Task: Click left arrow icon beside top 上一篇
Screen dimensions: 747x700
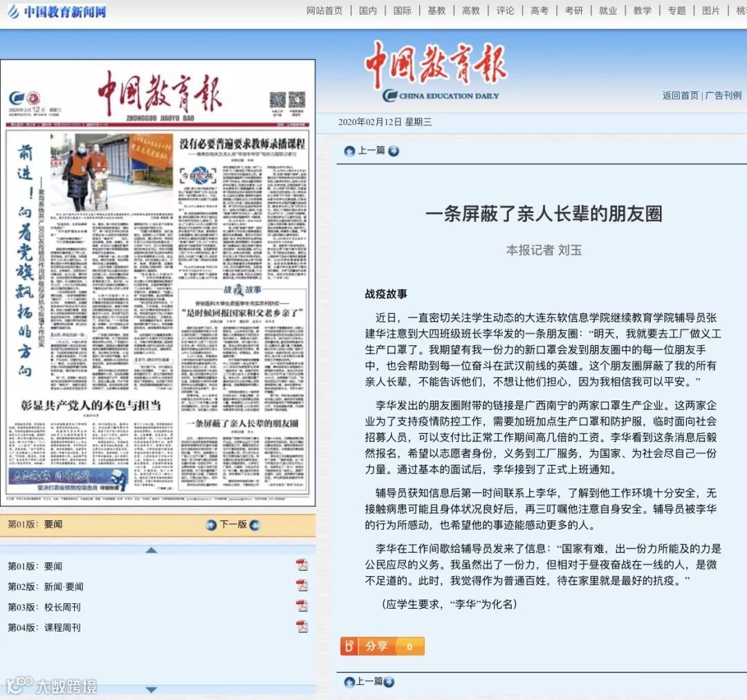Action: click(x=350, y=151)
